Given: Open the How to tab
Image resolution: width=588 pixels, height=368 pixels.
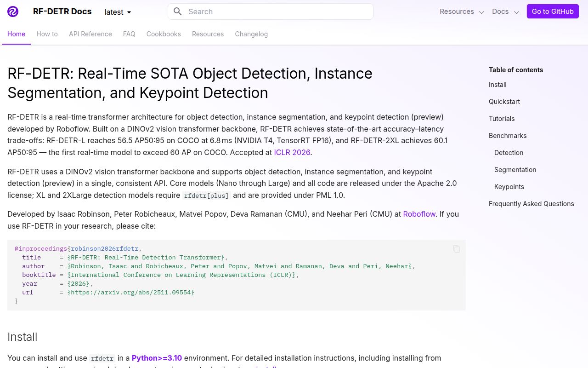Looking at the screenshot, I should (47, 34).
